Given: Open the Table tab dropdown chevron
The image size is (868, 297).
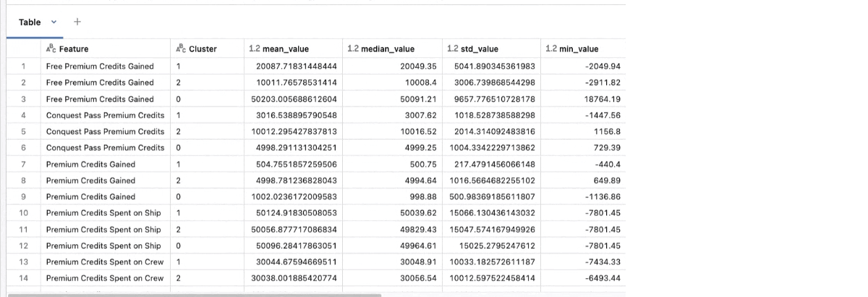Looking at the screenshot, I should [54, 22].
